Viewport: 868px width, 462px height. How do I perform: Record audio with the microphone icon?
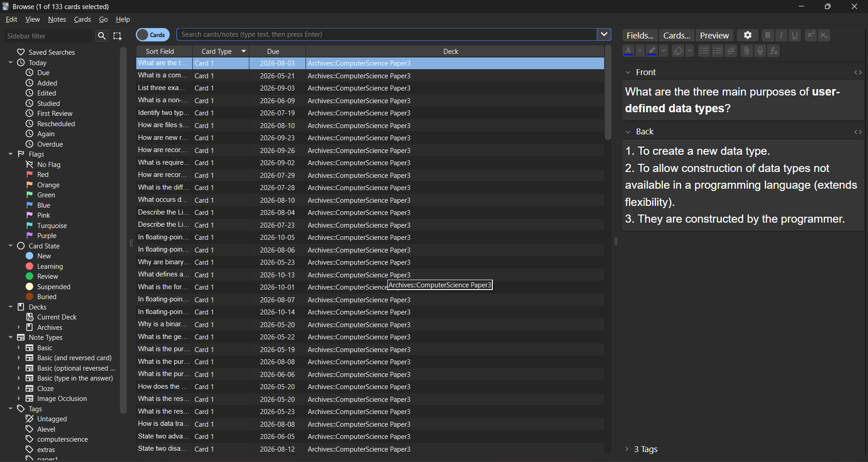(x=760, y=51)
